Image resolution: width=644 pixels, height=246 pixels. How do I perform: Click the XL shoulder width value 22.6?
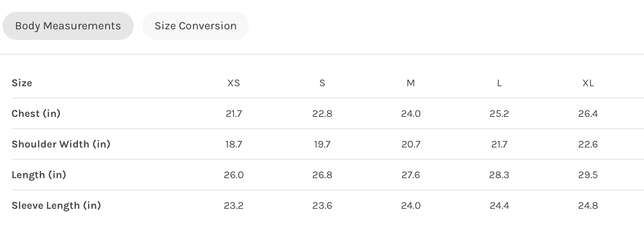coord(588,144)
